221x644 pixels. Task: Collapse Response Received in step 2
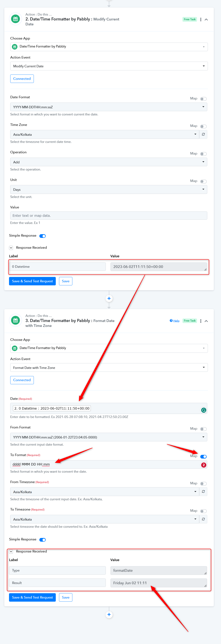11,248
